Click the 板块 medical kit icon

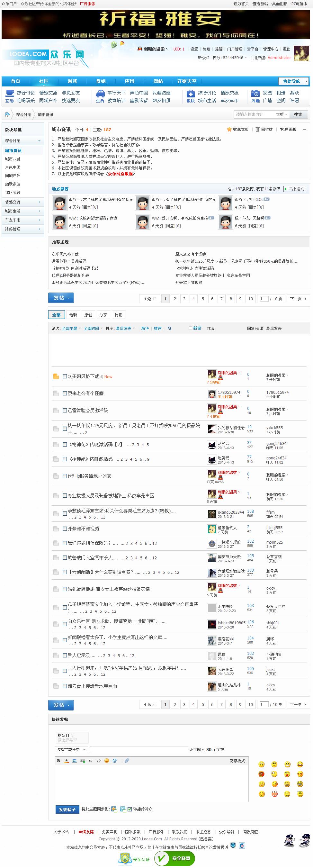(x=191, y=93)
